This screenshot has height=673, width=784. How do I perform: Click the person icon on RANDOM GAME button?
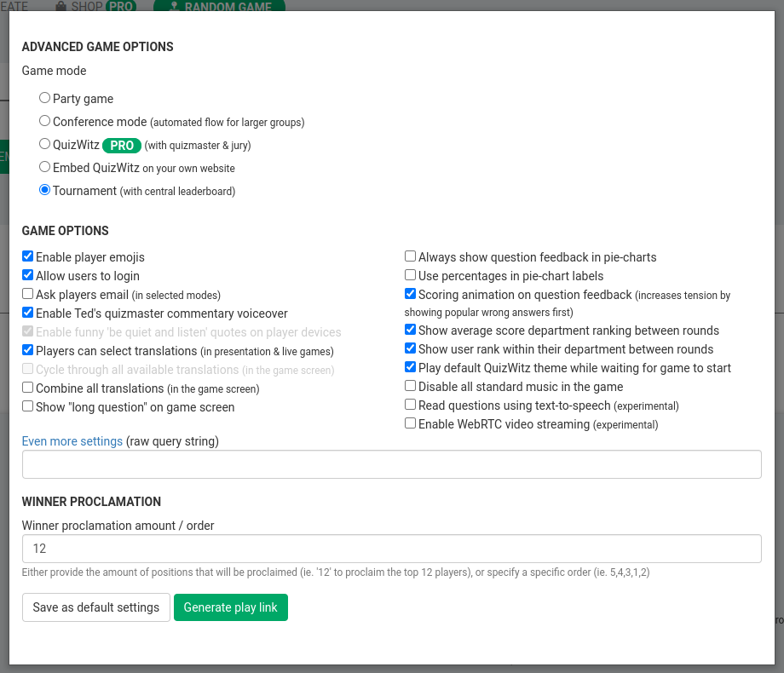pos(174,8)
